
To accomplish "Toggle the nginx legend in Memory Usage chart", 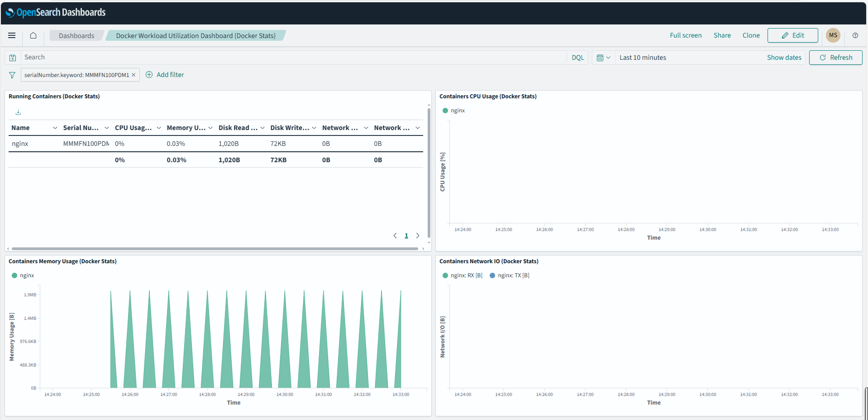I will (22, 275).
